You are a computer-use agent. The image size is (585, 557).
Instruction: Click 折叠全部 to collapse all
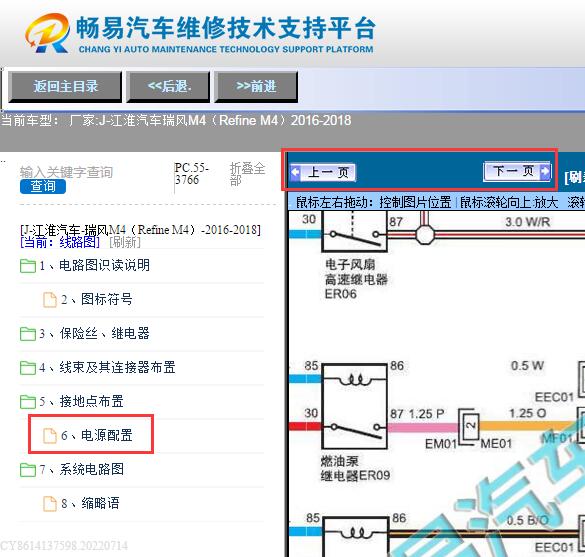(x=247, y=174)
